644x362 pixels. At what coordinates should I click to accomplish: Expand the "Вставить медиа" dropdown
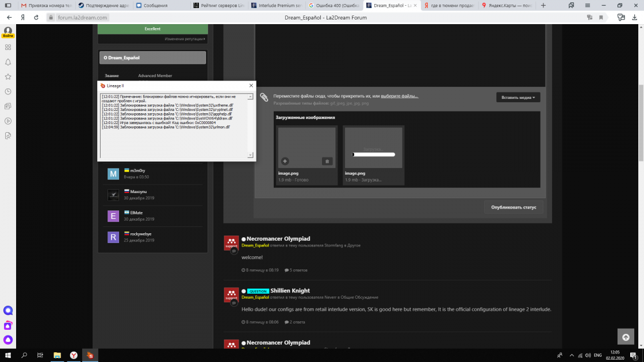coord(518,98)
